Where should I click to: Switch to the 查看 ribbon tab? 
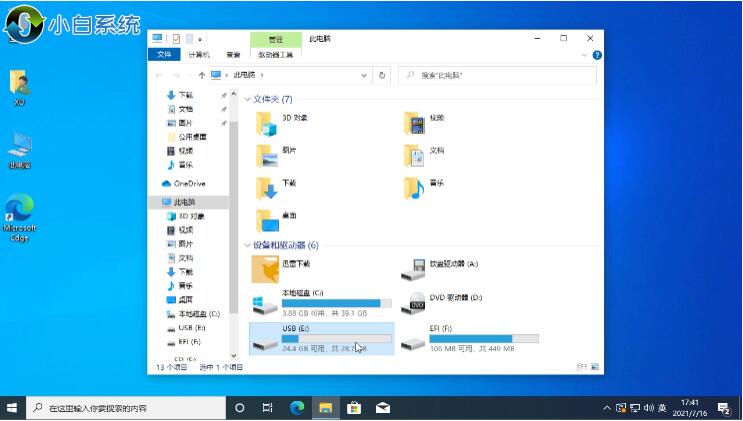tap(233, 55)
